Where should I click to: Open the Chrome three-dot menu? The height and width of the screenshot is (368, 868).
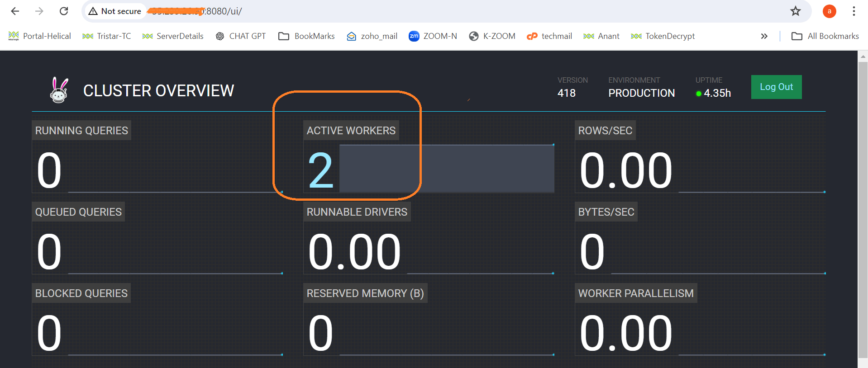coord(854,11)
